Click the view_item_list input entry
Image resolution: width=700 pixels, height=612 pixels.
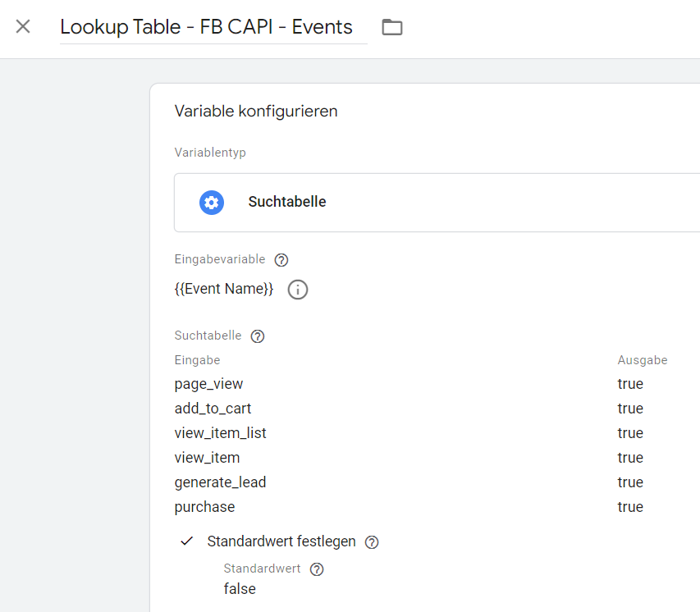point(220,433)
